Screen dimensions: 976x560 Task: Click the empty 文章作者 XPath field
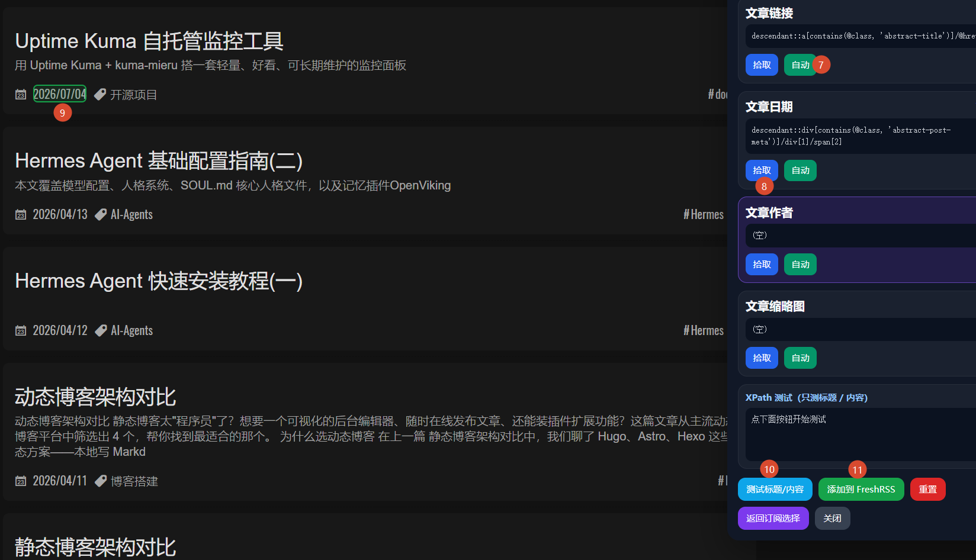pyautogui.click(x=861, y=235)
